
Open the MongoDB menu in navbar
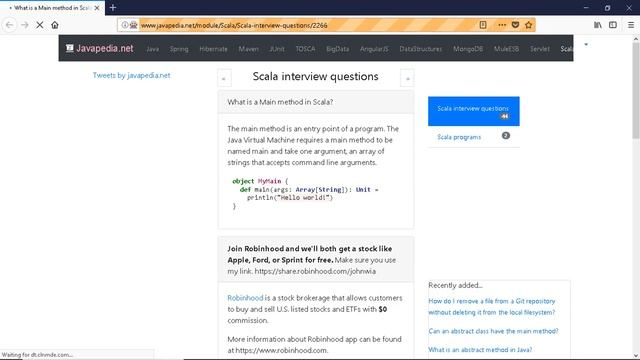[468, 49]
